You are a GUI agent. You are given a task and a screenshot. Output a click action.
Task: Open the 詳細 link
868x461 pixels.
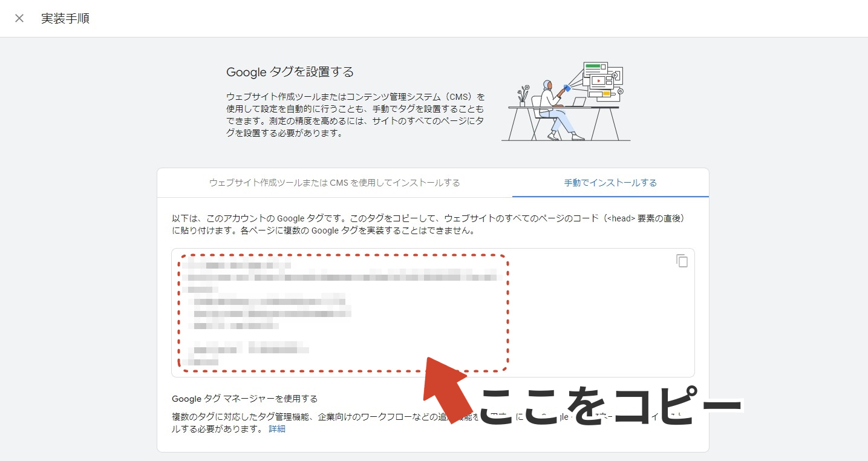tap(277, 429)
